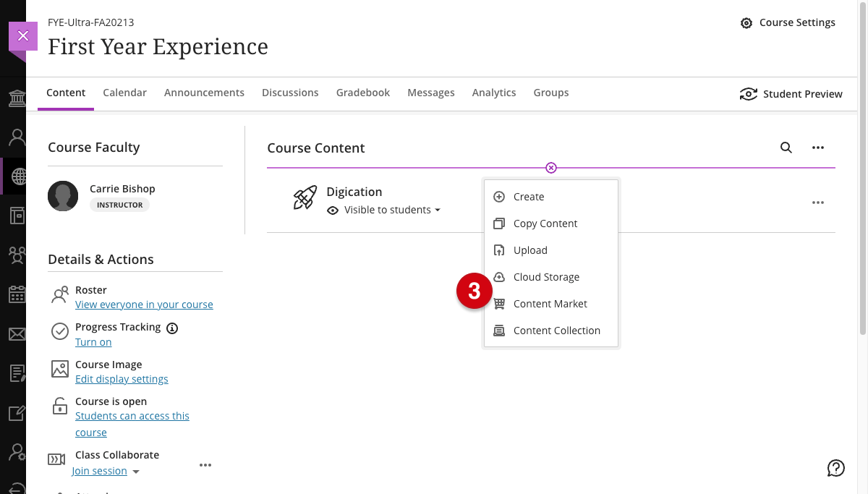Switch to the Gradebook tab
This screenshot has width=868, height=494.
(363, 93)
